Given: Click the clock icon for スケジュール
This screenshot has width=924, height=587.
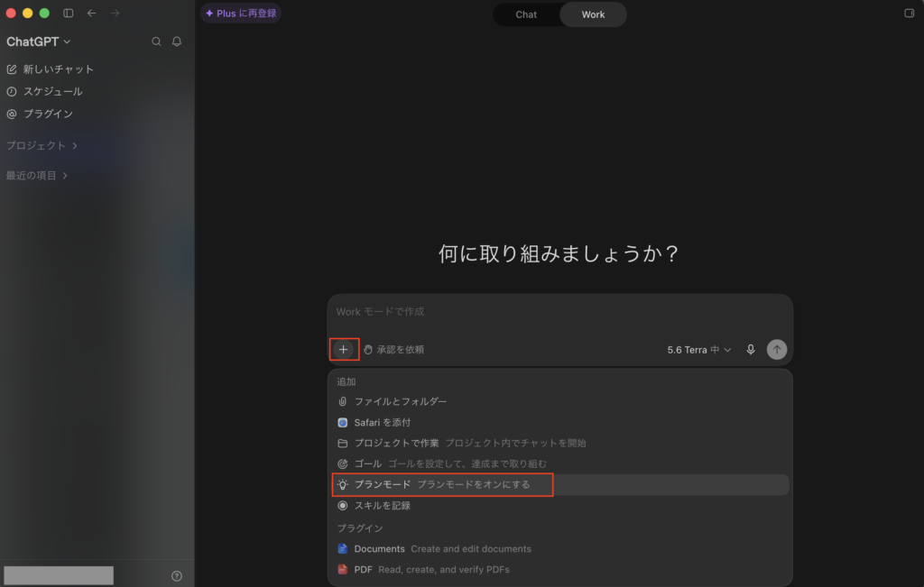Looking at the screenshot, I should [x=12, y=91].
